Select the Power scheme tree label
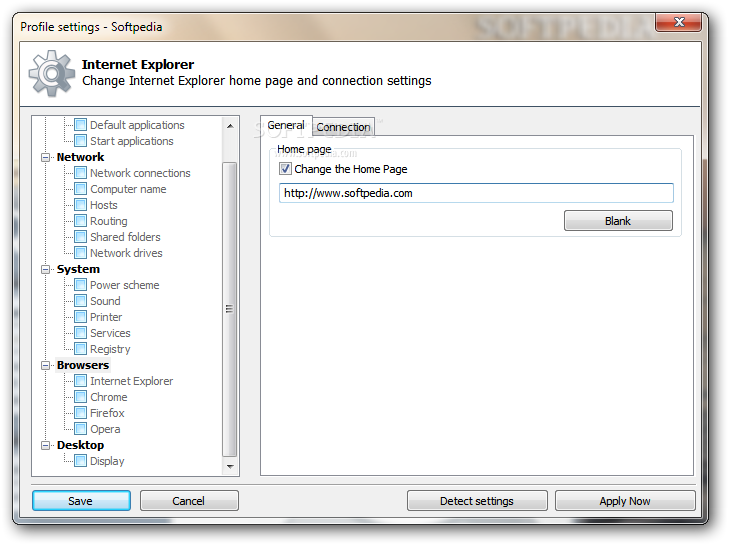 click(125, 285)
